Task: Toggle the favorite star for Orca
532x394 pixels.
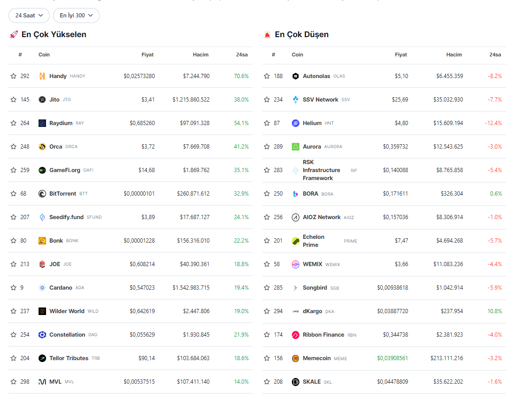Action: pyautogui.click(x=14, y=147)
